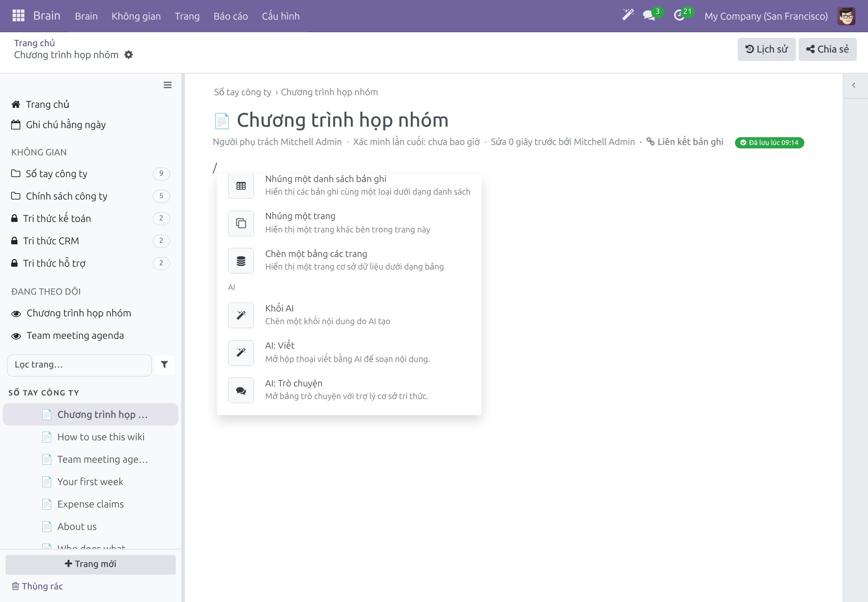This screenshot has width=868, height=602.
Task: Select the AI: Viết wand icon
Action: tap(241, 353)
